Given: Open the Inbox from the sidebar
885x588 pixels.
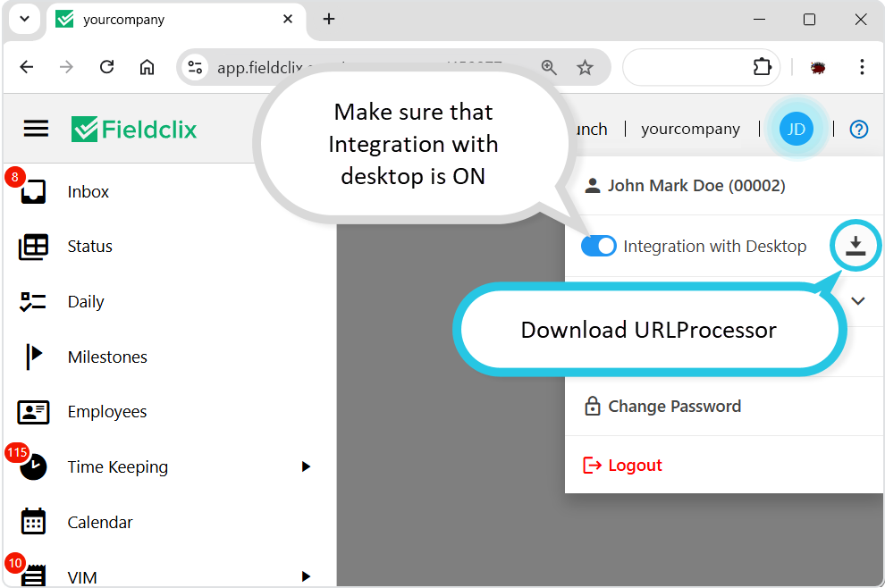Looking at the screenshot, I should coord(88,192).
